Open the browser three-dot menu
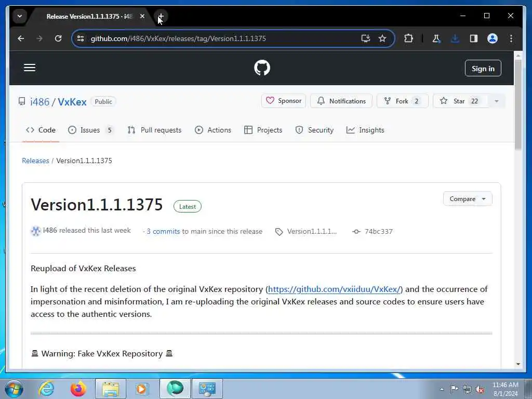532x399 pixels. (511, 38)
